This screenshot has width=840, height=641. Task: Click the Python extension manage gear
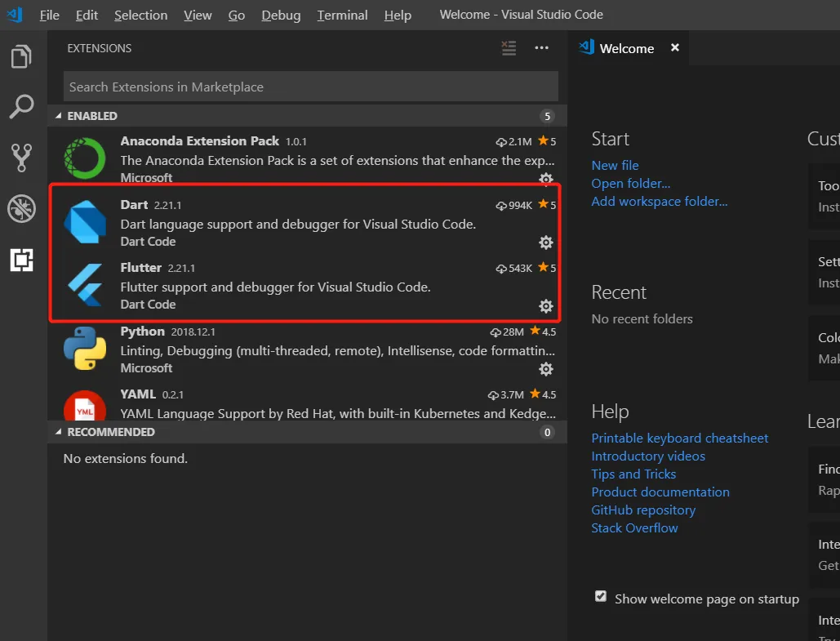coord(546,369)
